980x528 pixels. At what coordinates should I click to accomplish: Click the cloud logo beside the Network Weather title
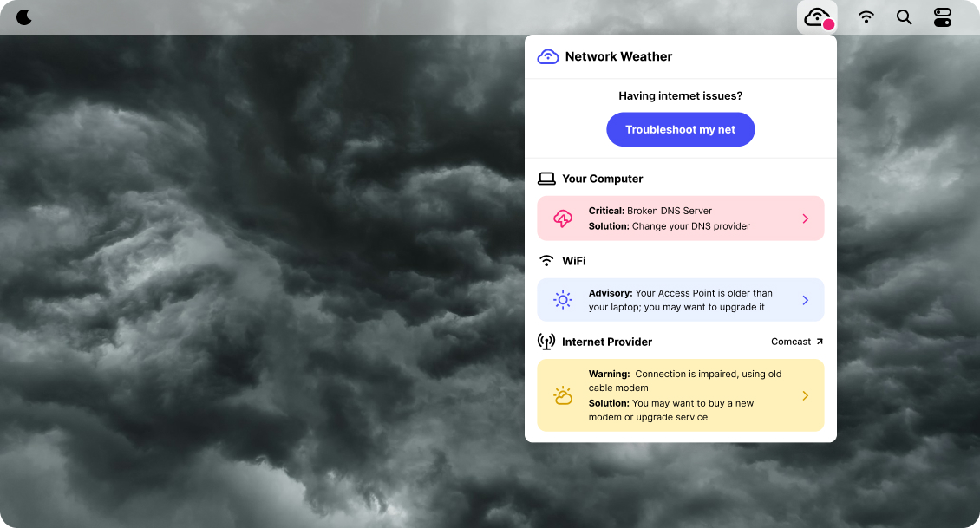tap(547, 55)
